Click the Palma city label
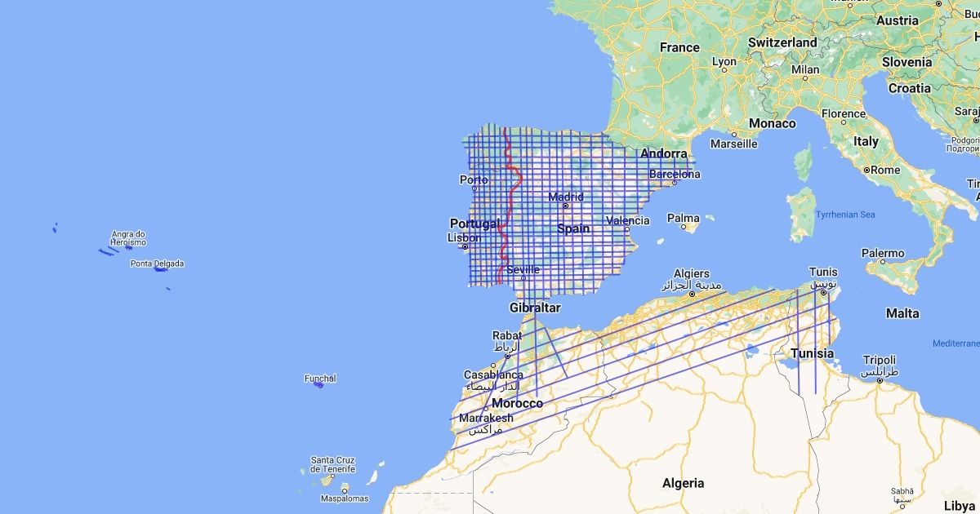The image size is (980, 514). [x=684, y=218]
